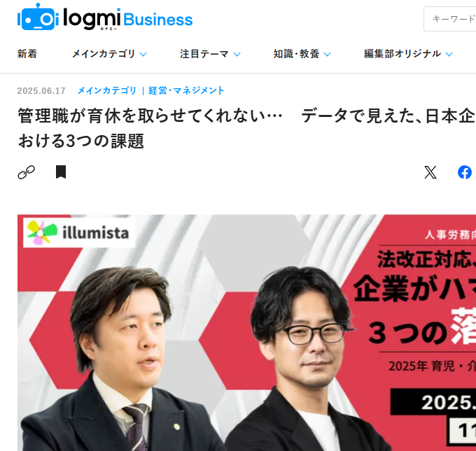Expand the メインカテゴリ dropdown menu
This screenshot has height=451, width=476.
(109, 54)
